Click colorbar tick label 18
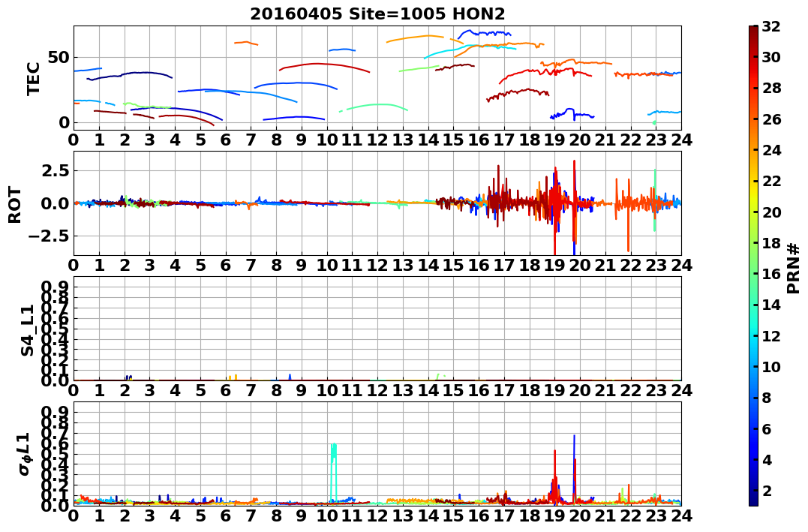The width and height of the screenshot is (808, 532). (x=771, y=243)
